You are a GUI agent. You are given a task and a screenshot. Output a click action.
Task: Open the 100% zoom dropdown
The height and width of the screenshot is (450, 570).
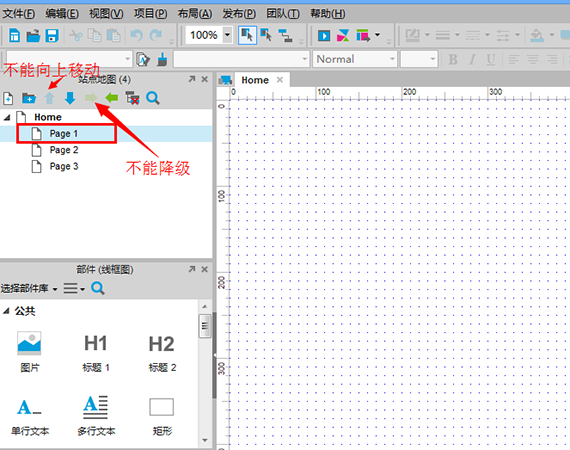[228, 35]
